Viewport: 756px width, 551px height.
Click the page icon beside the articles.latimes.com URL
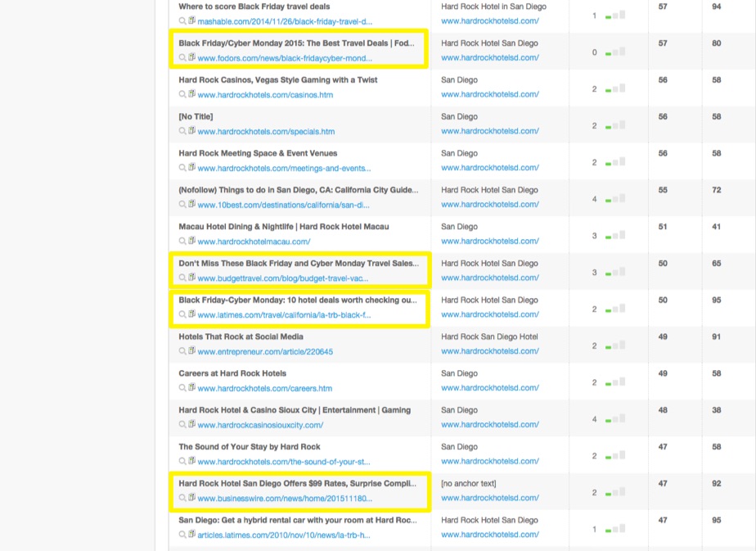(192, 534)
